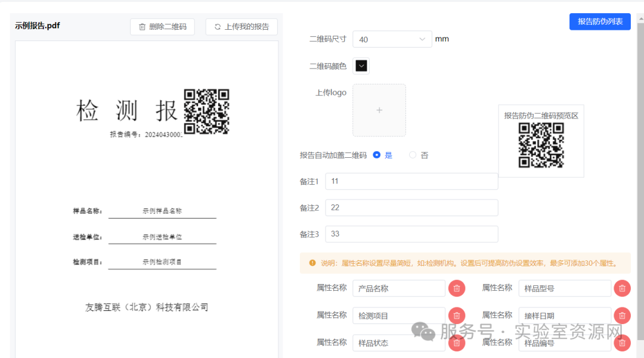Viewport: 644px width, 358px height.
Task: Click the 报告编号 line in the report
Action: (146, 135)
